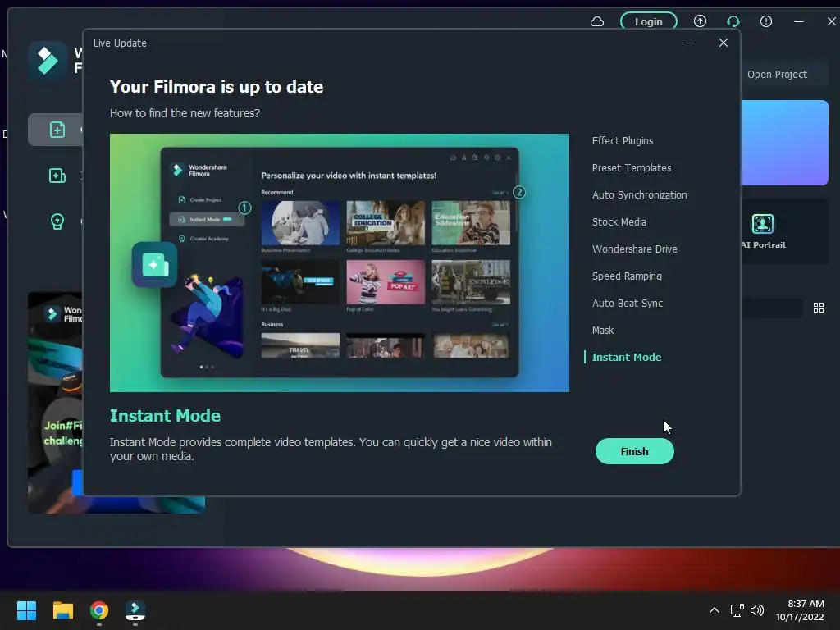This screenshot has width=840, height=630.
Task: Select Auto Beat Sync in the feature list
Action: 627,304
